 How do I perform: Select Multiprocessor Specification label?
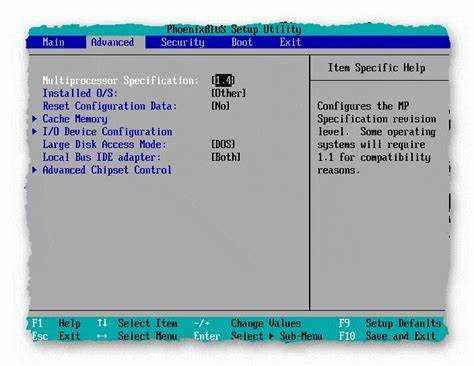[x=120, y=80]
